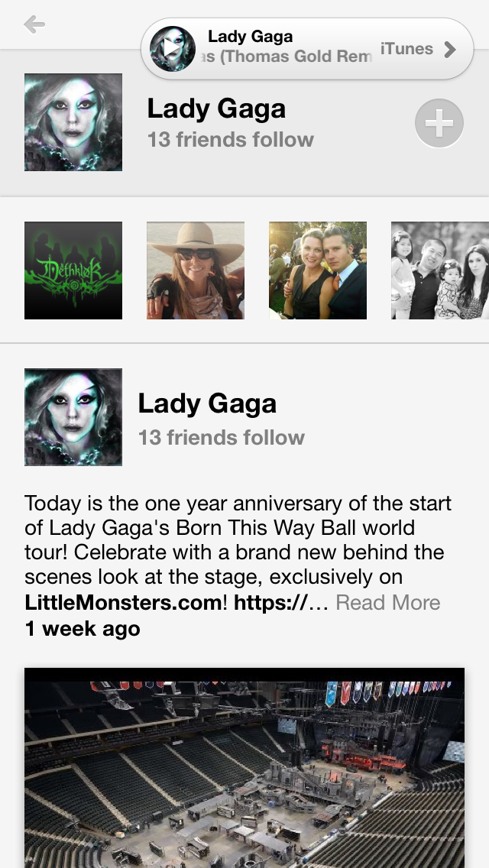Tap the back arrow

click(x=34, y=25)
